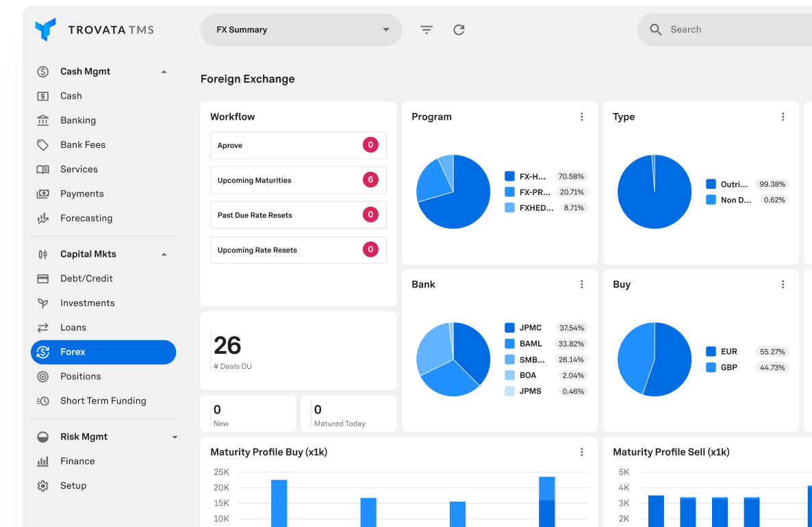Open the Type card options menu
The image size is (812, 527).
click(783, 117)
